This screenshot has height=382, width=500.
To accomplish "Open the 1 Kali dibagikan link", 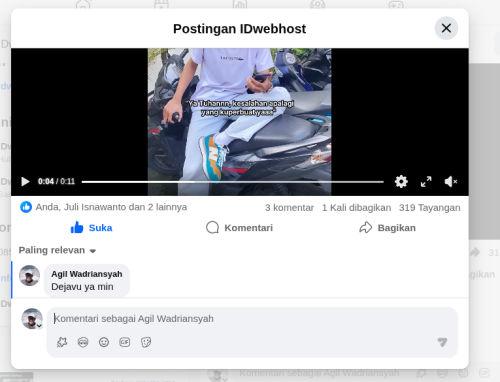I will pos(356,208).
